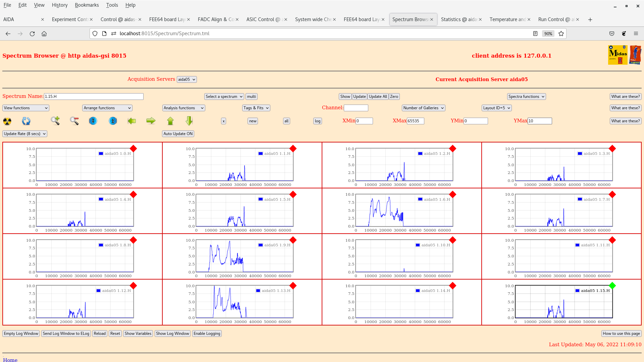Screen dimensions: 644x362
Task: Click the blue circle down-arrows icon
Action: pos(93,121)
